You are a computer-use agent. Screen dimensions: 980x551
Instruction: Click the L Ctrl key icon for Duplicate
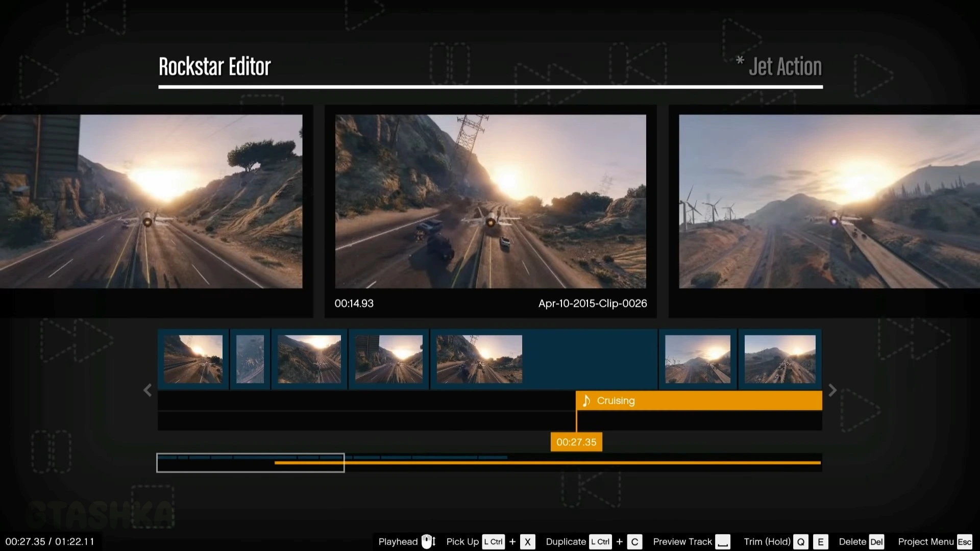pos(601,542)
